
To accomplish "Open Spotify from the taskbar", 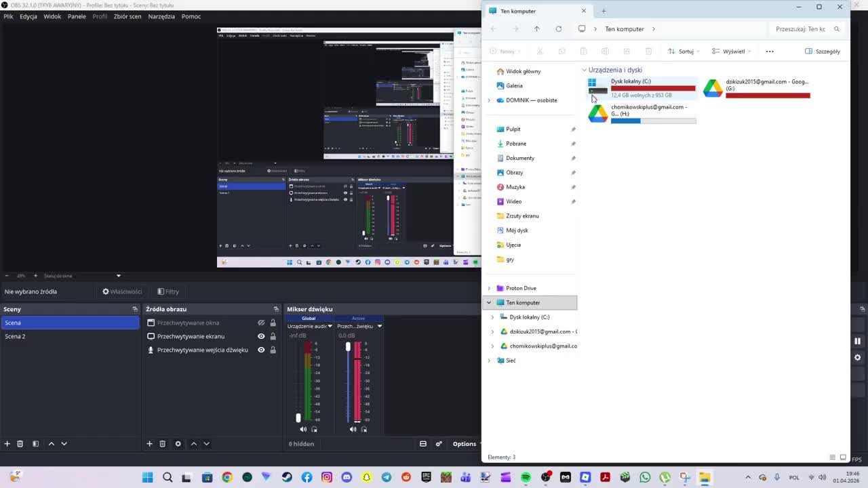I will pyautogui.click(x=526, y=478).
